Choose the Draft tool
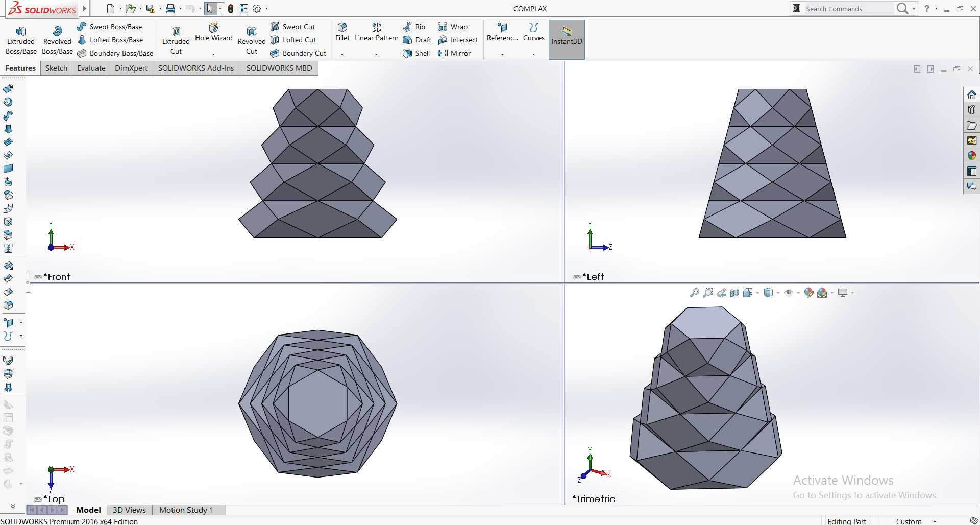The width and height of the screenshot is (980, 525). [x=417, y=40]
